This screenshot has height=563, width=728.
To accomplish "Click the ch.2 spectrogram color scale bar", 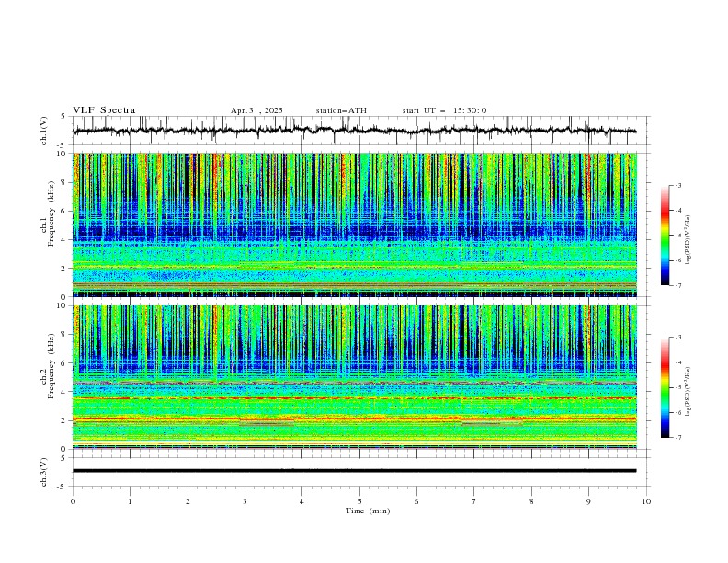I will pos(665,387).
